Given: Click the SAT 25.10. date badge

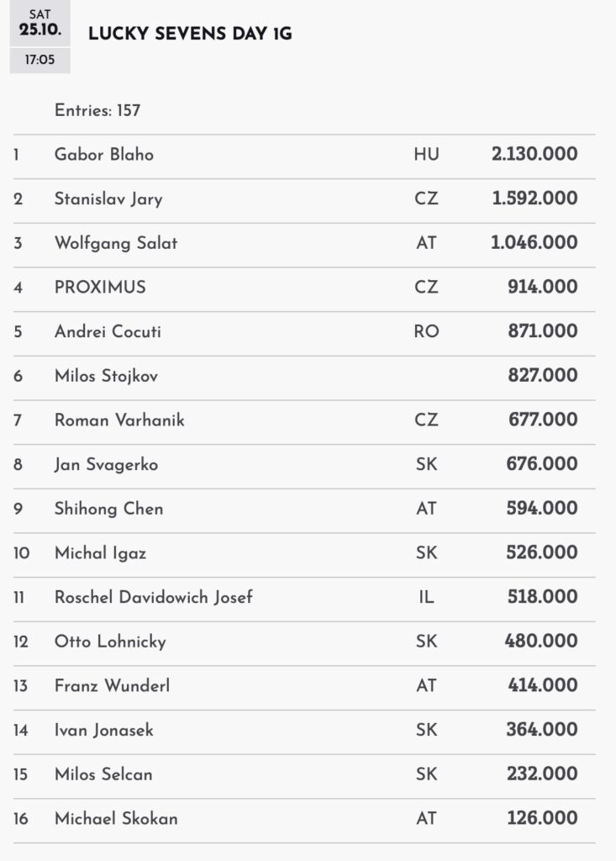Looking at the screenshot, I should tap(39, 25).
